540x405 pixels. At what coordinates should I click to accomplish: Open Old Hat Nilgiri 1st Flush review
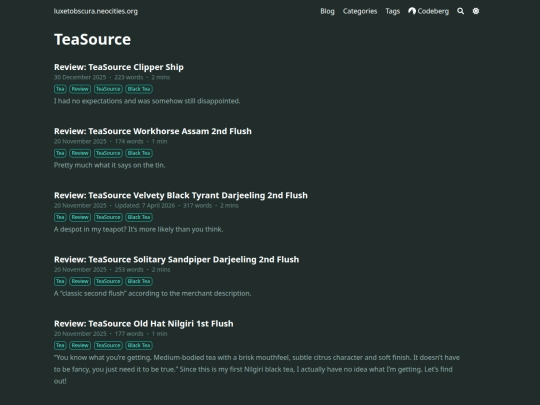pyautogui.click(x=144, y=323)
